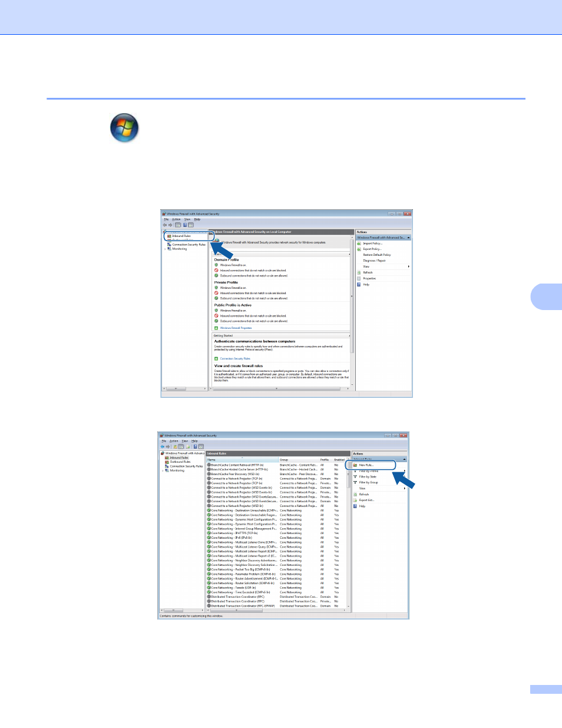Screen dimensions: 562x728
Task: Click the Export Policy icon in the Actions pane
Action: (359, 249)
